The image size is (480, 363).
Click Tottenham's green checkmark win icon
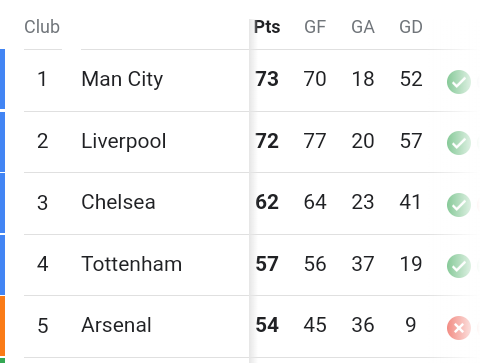[459, 266]
